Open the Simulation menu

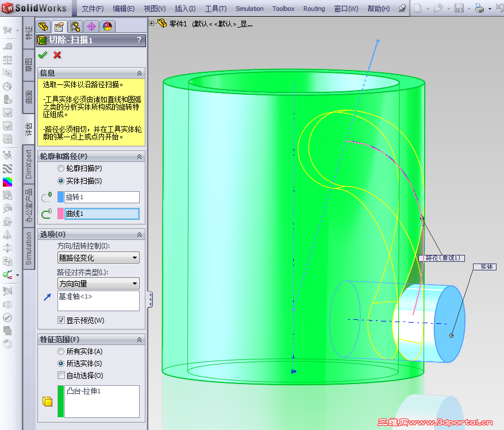(x=249, y=9)
